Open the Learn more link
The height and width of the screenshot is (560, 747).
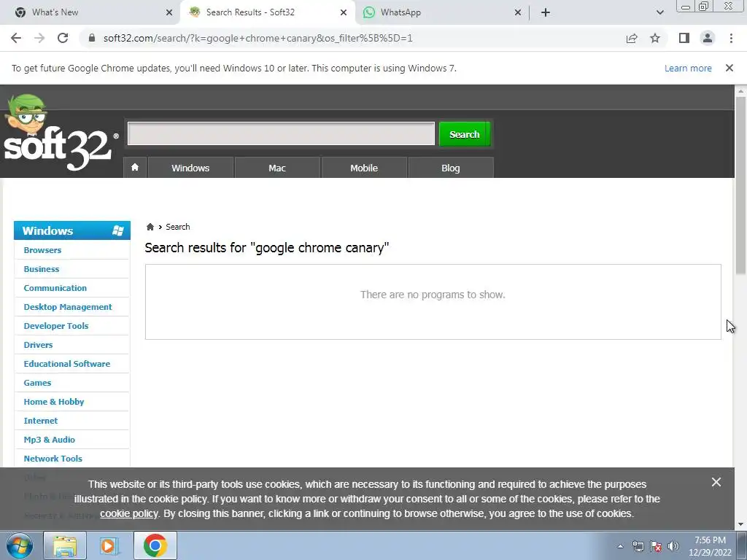(688, 68)
